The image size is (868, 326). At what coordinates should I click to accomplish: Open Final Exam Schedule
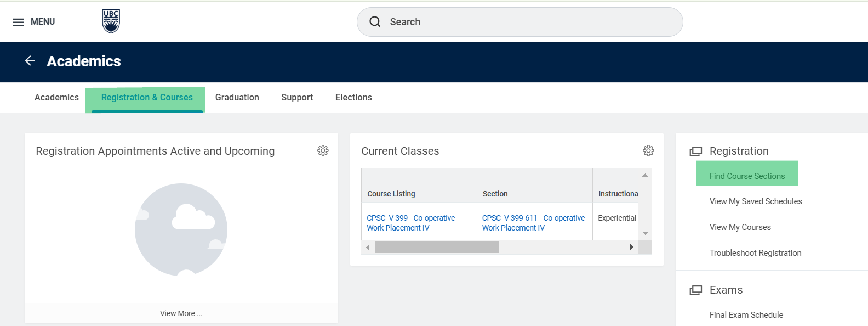(746, 315)
